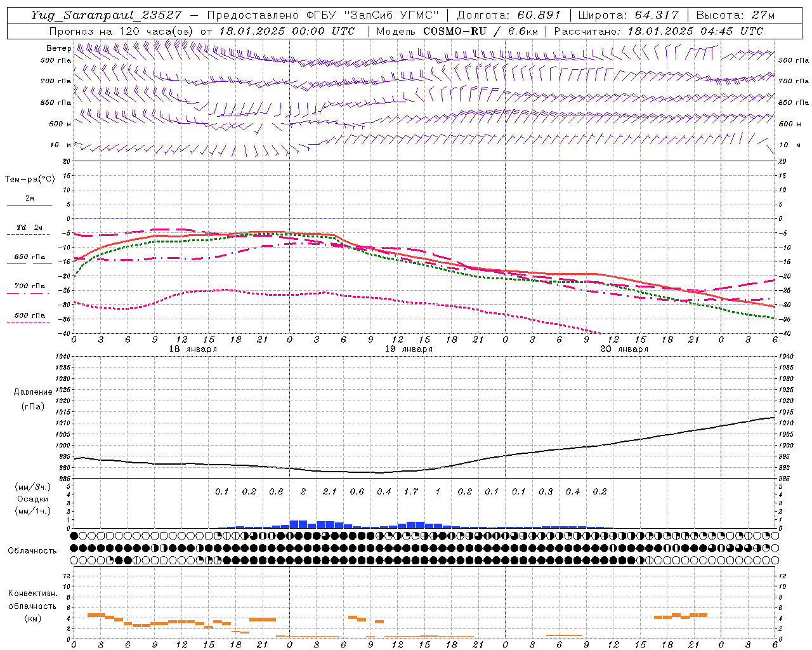Click the '850 гПа' temperature legend entry
Screen dimensions: 812x650
click(29, 257)
